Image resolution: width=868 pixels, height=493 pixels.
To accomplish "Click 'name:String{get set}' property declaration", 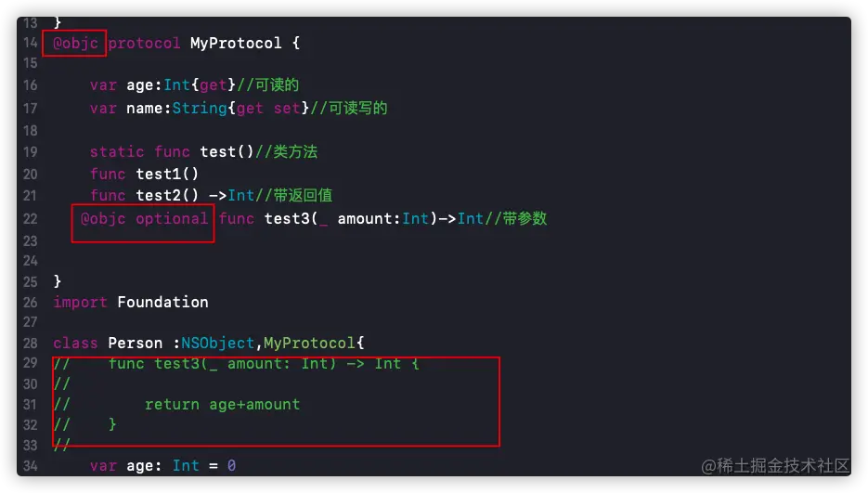I will click(x=217, y=108).
